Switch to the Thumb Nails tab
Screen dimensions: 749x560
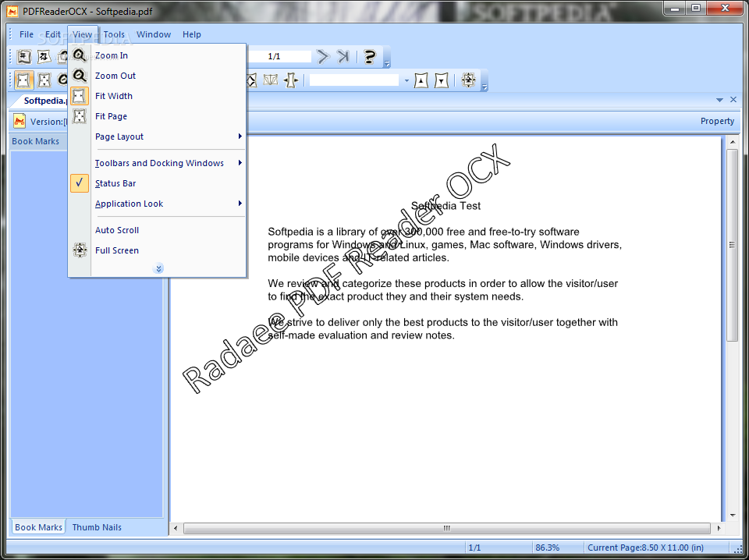(x=97, y=527)
